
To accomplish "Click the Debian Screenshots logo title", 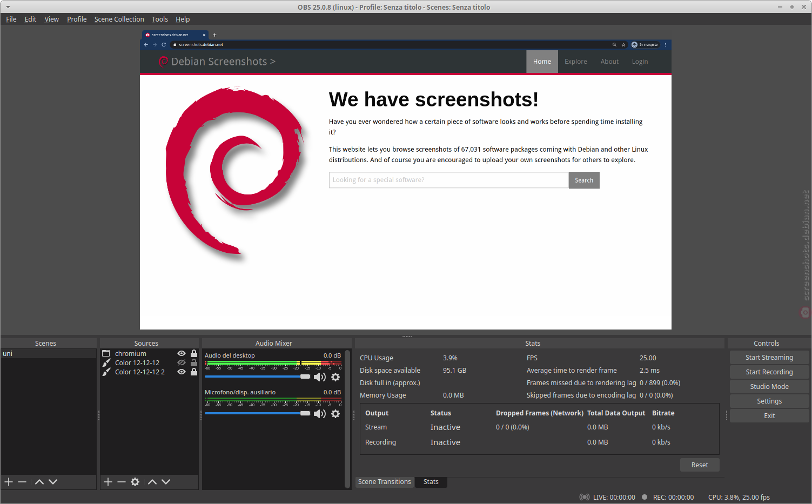I will pos(217,62).
